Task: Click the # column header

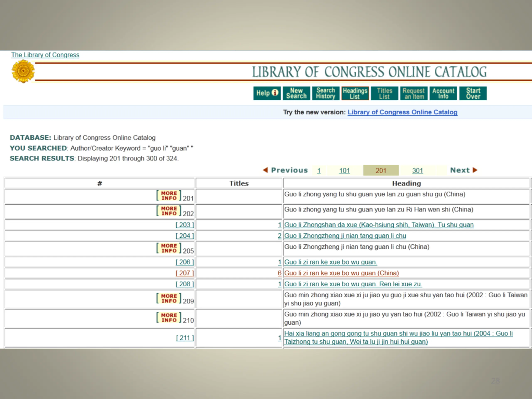Action: tap(100, 183)
